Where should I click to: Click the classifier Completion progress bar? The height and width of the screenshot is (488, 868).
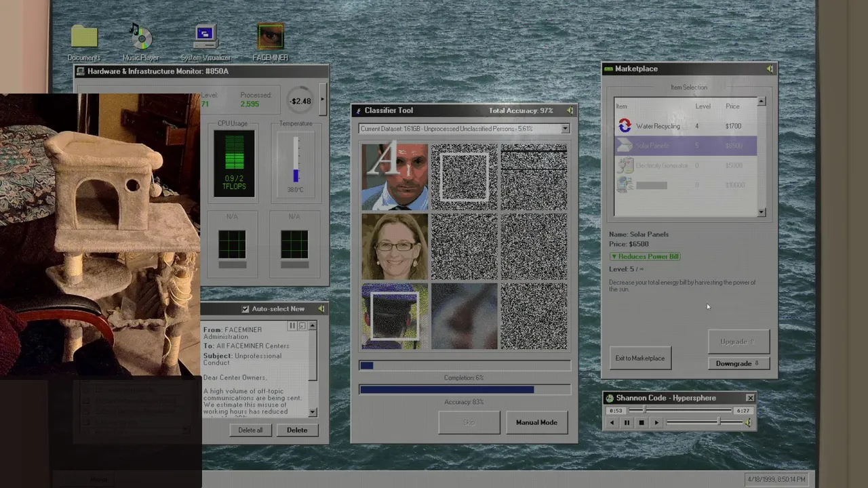[x=465, y=365]
